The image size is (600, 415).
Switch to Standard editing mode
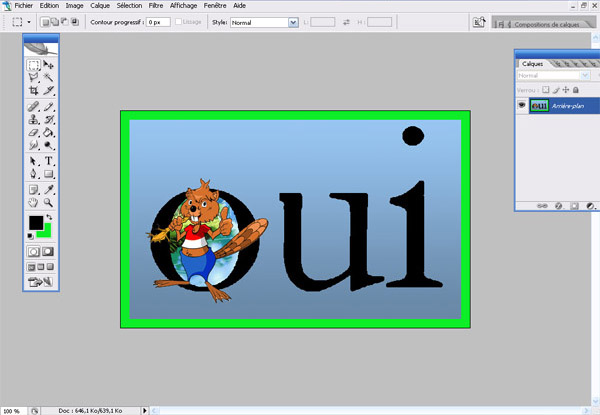(x=33, y=252)
